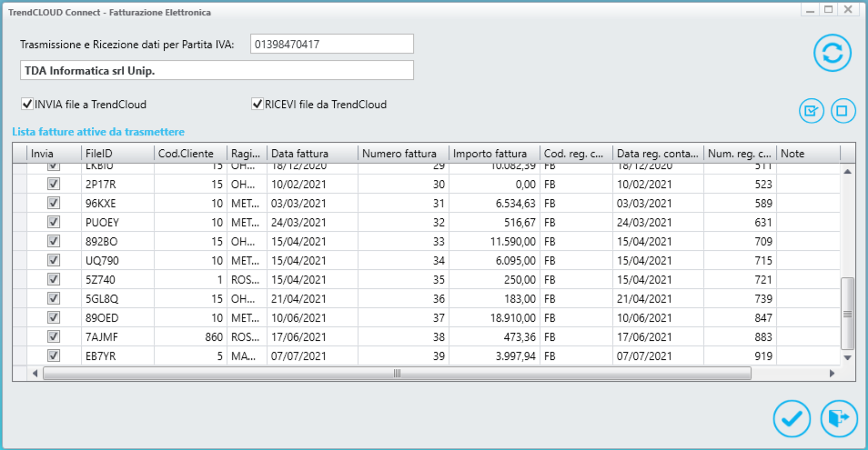Toggle INVIA file a TrendCloud checkbox
The width and height of the screenshot is (868, 450).
coord(27,104)
